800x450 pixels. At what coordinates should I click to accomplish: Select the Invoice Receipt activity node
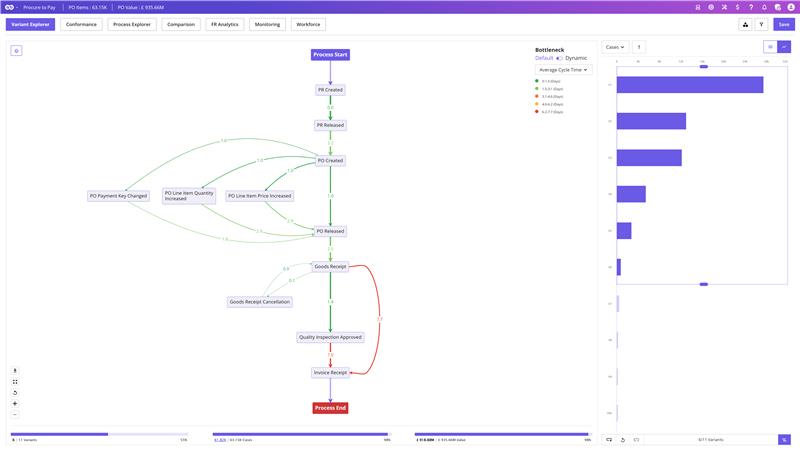330,372
